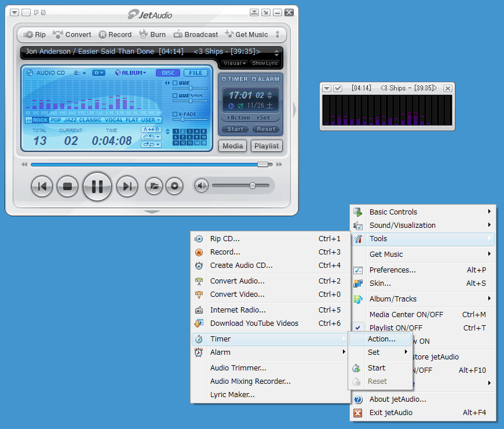
Task: Stop playback
Action: (67, 186)
